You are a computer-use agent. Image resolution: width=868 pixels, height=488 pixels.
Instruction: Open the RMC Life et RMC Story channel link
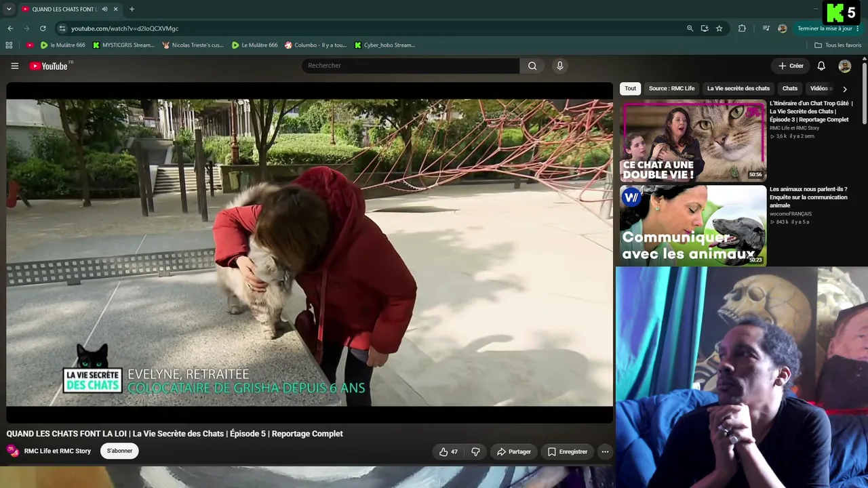click(58, 451)
